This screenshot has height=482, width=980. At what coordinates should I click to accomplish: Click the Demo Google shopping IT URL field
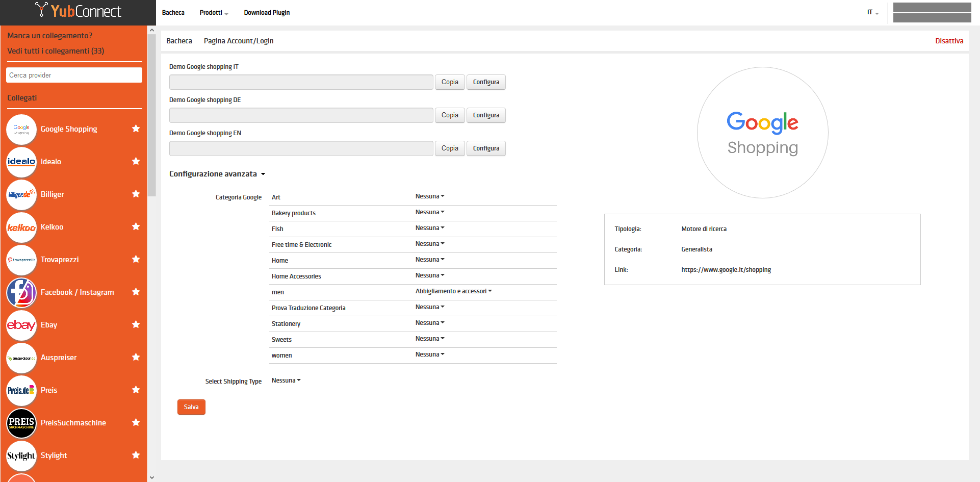coord(301,82)
